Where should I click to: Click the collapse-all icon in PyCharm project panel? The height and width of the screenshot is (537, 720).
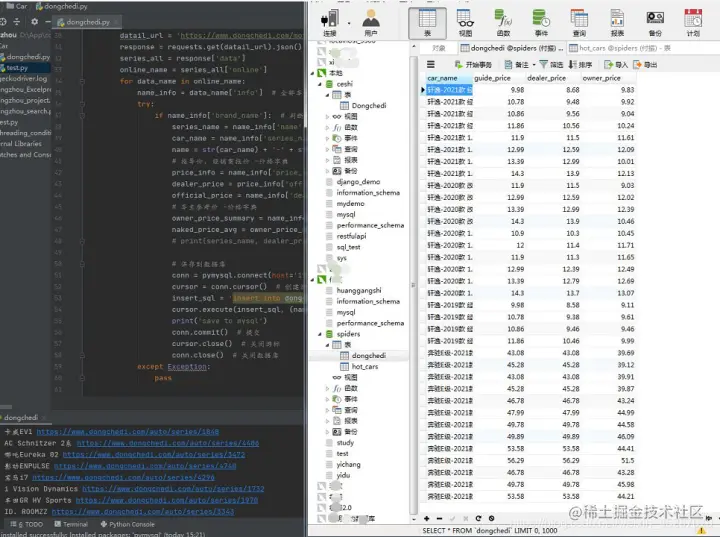17,22
